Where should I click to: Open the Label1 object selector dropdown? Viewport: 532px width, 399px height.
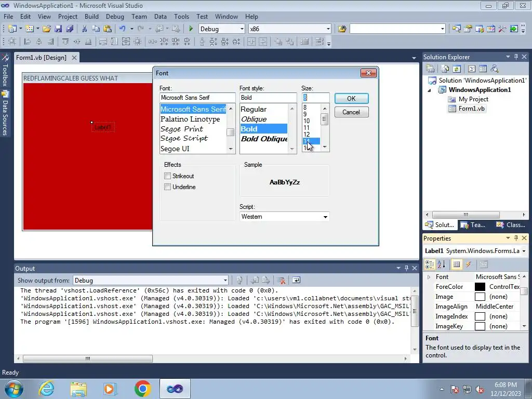pyautogui.click(x=524, y=251)
